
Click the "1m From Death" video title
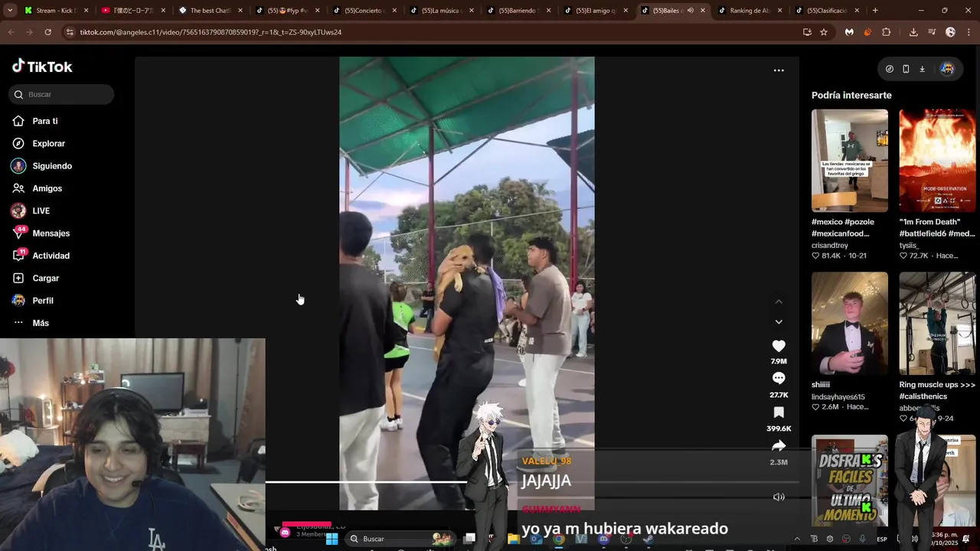[x=937, y=227]
